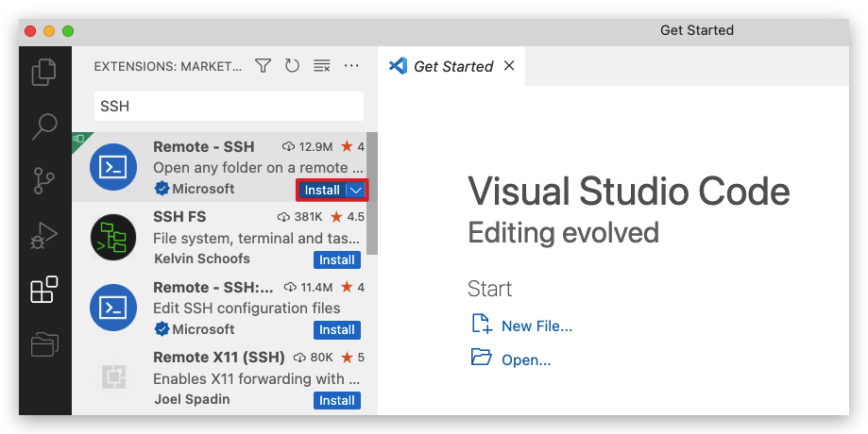Install the Remote X11 (SSH) extension
Screen dimensions: 868x434
(337, 400)
